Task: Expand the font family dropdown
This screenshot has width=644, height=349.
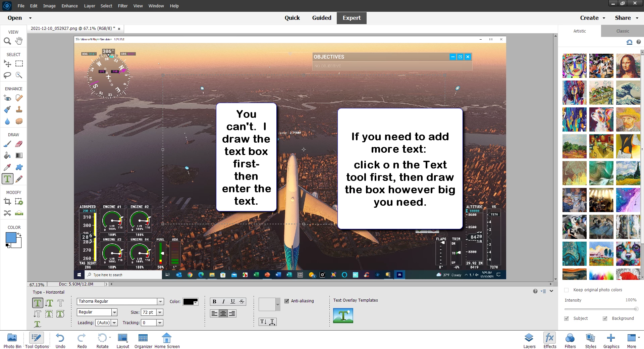Action: [161, 301]
